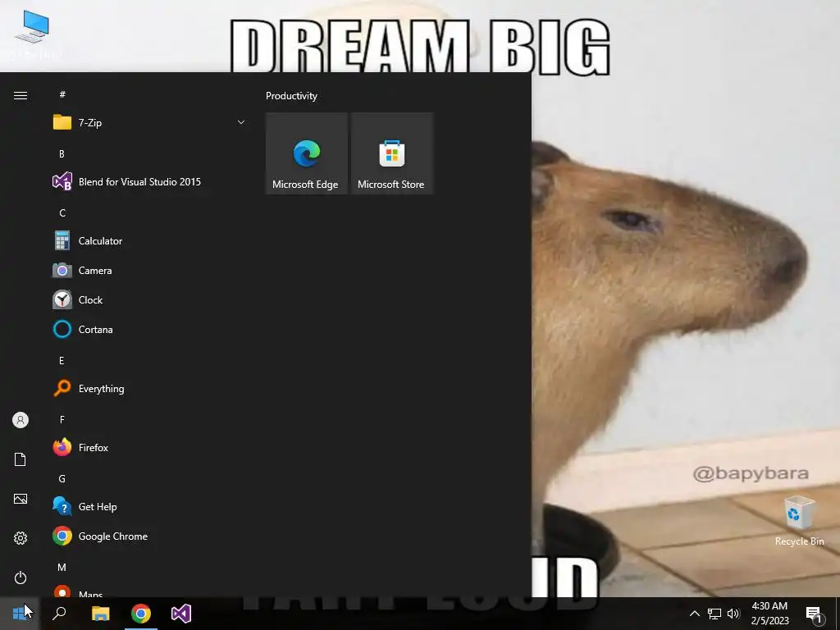Jump to letter index '#' header
Image resolution: width=840 pixels, height=630 pixels.
pyautogui.click(x=62, y=94)
